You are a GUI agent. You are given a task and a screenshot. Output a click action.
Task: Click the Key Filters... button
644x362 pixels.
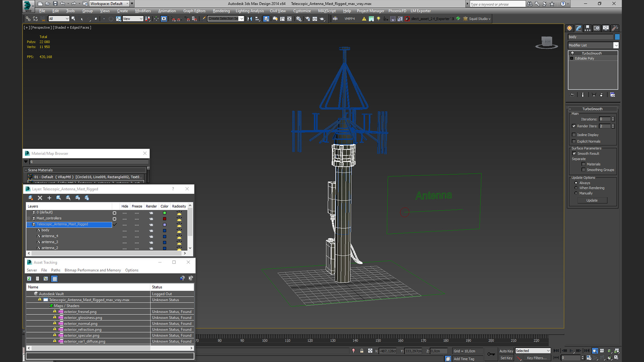[x=536, y=358]
